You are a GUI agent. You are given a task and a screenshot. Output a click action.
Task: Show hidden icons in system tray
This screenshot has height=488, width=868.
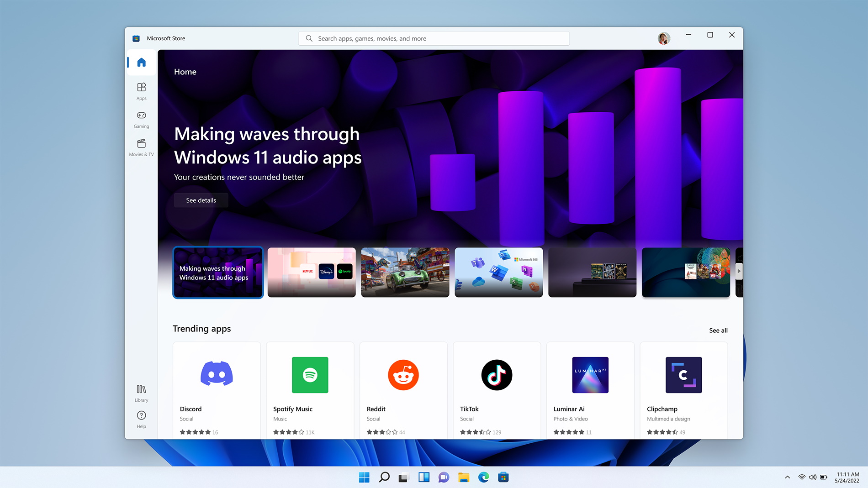click(x=787, y=477)
